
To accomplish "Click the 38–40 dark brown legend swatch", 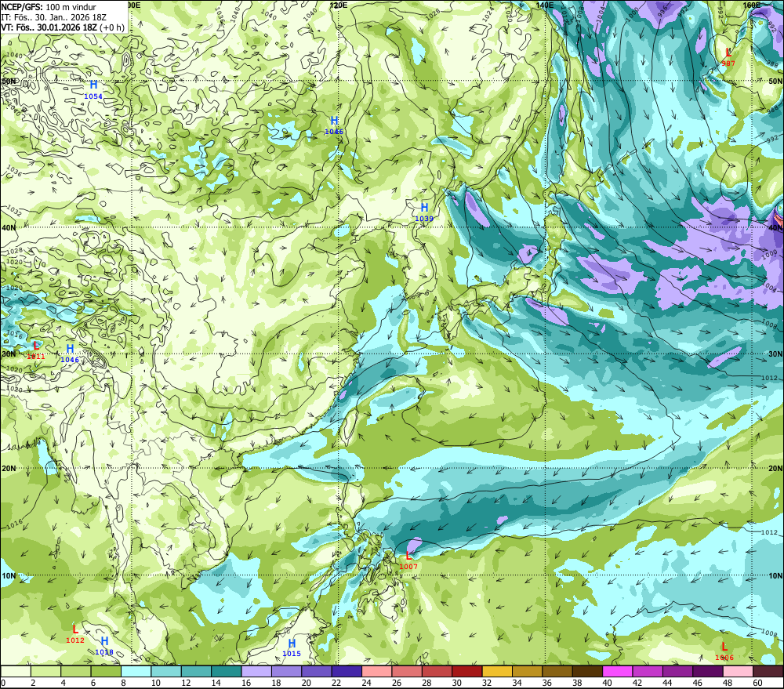I will pos(587,671).
